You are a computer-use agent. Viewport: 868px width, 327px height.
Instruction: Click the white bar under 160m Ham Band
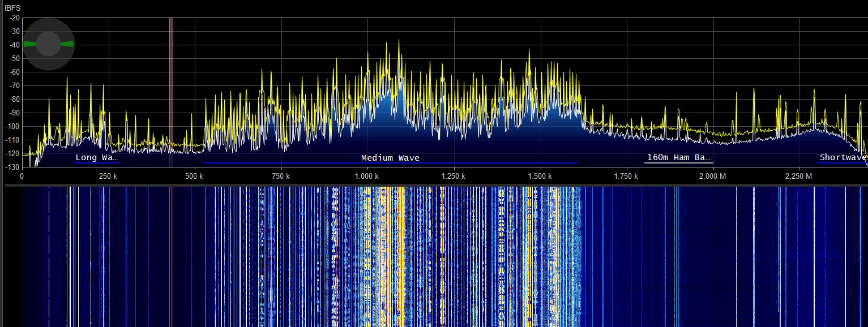click(x=678, y=163)
